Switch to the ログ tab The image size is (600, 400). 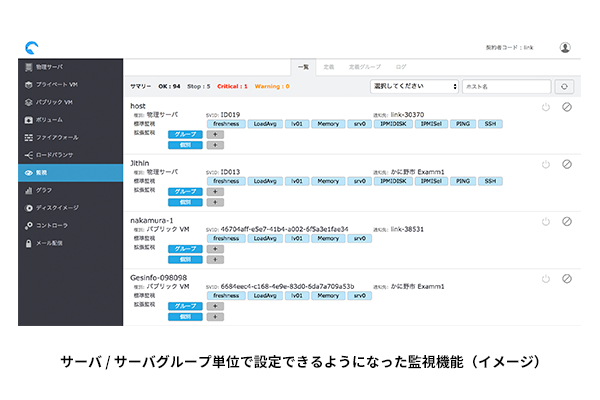click(x=400, y=67)
